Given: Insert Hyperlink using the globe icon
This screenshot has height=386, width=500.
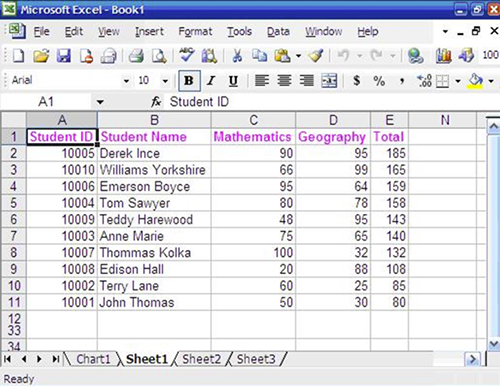Looking at the screenshot, I should pyautogui.click(x=415, y=55).
